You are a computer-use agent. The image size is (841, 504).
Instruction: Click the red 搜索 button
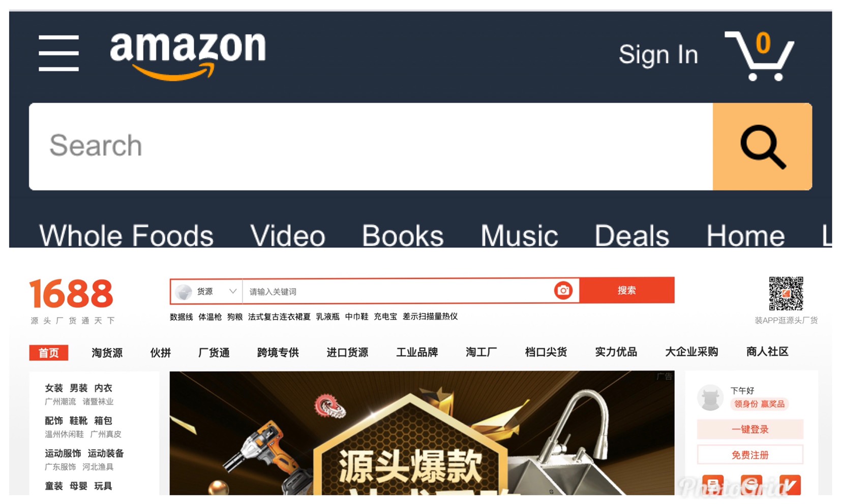click(x=627, y=290)
